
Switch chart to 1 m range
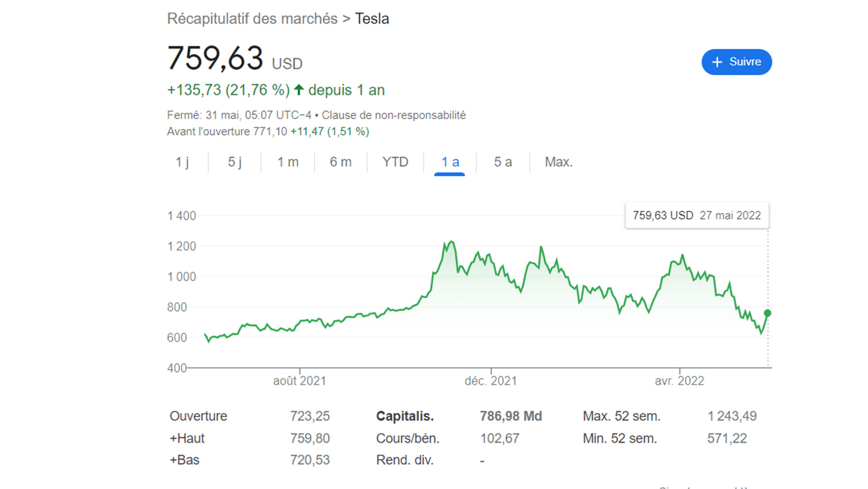288,162
